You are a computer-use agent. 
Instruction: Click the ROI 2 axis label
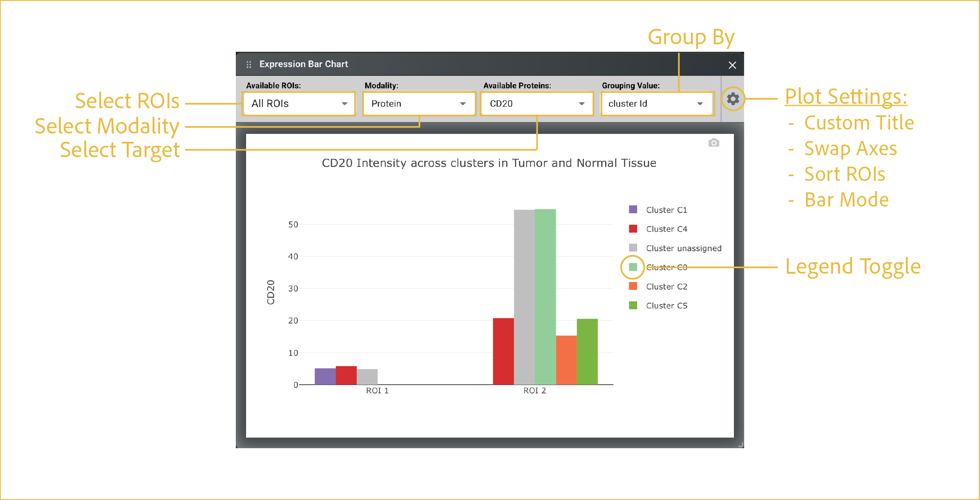point(535,391)
